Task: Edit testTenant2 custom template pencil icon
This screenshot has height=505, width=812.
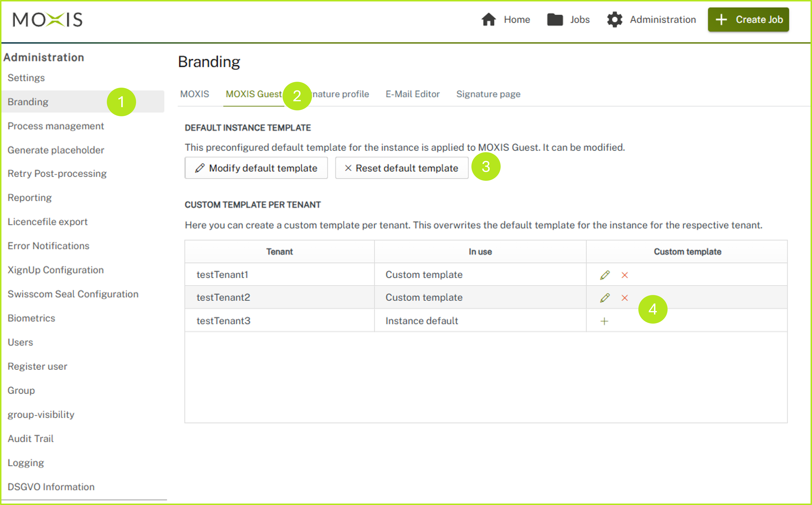Action: click(x=604, y=298)
